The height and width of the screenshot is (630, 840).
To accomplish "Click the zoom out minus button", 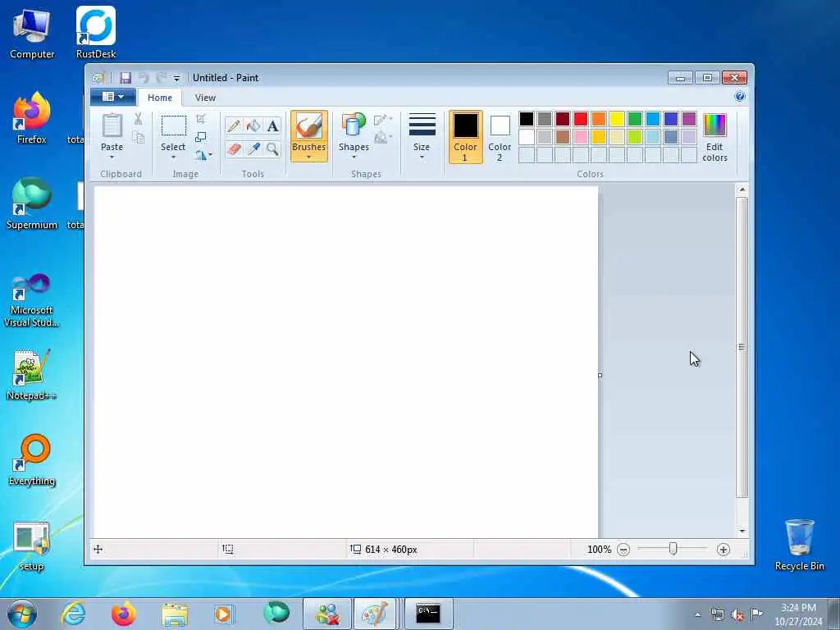I will [x=623, y=550].
